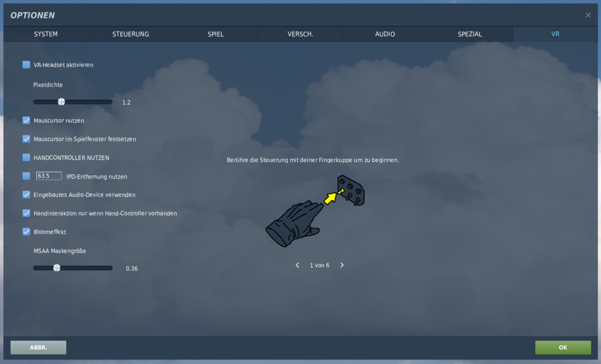Disable Mauscursor nutzen
Screen dimensions: 601x364
coord(26,120)
